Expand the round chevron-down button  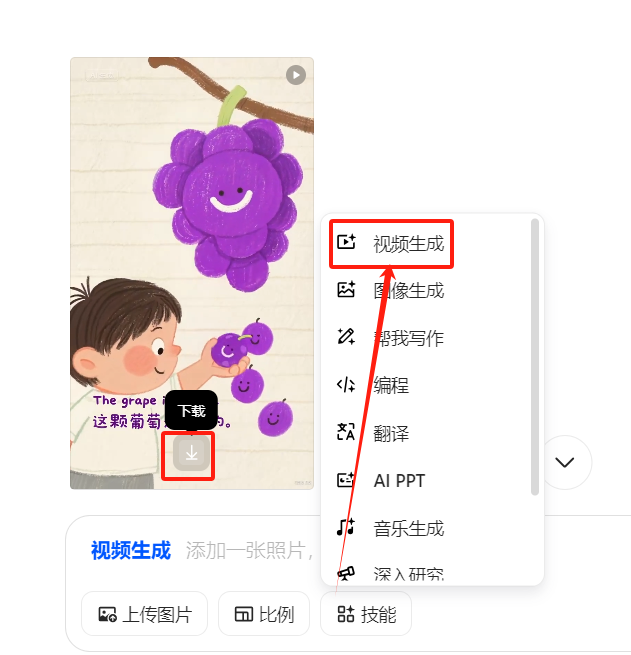pyautogui.click(x=565, y=462)
